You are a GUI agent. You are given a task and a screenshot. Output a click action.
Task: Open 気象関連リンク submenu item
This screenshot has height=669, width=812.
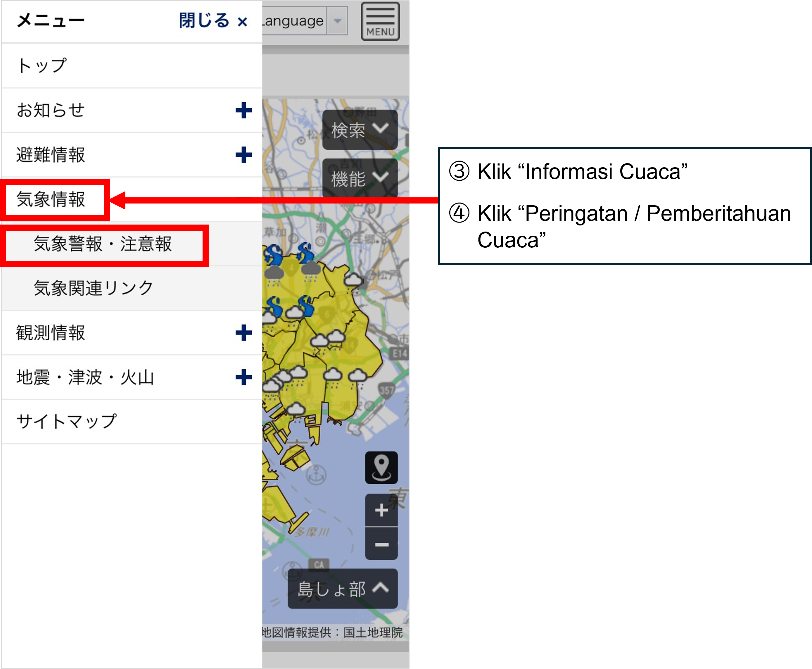94,288
